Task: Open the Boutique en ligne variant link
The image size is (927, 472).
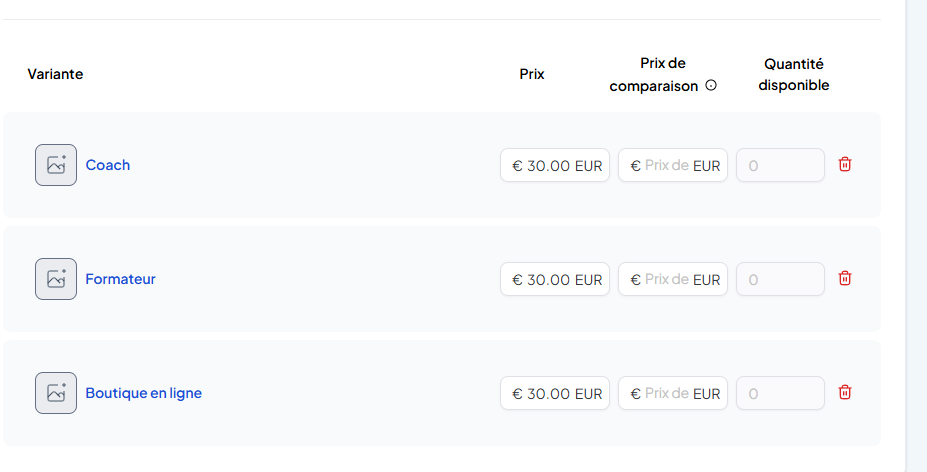Action: coord(143,393)
